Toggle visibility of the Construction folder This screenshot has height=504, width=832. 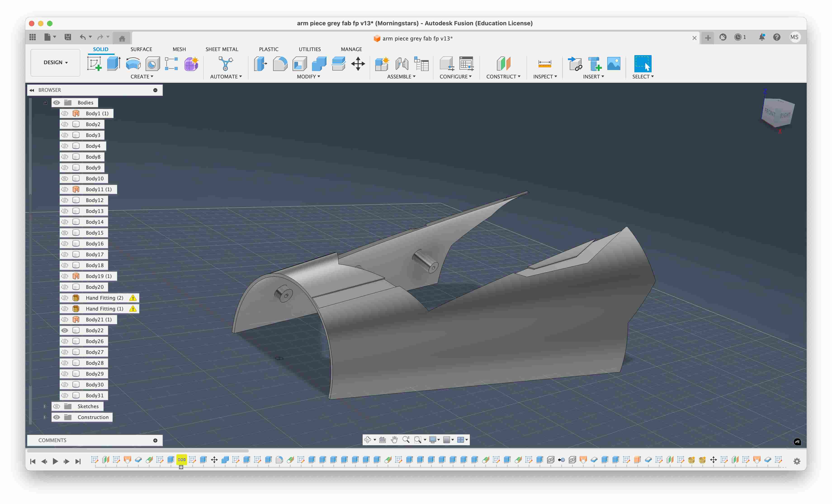pos(56,417)
